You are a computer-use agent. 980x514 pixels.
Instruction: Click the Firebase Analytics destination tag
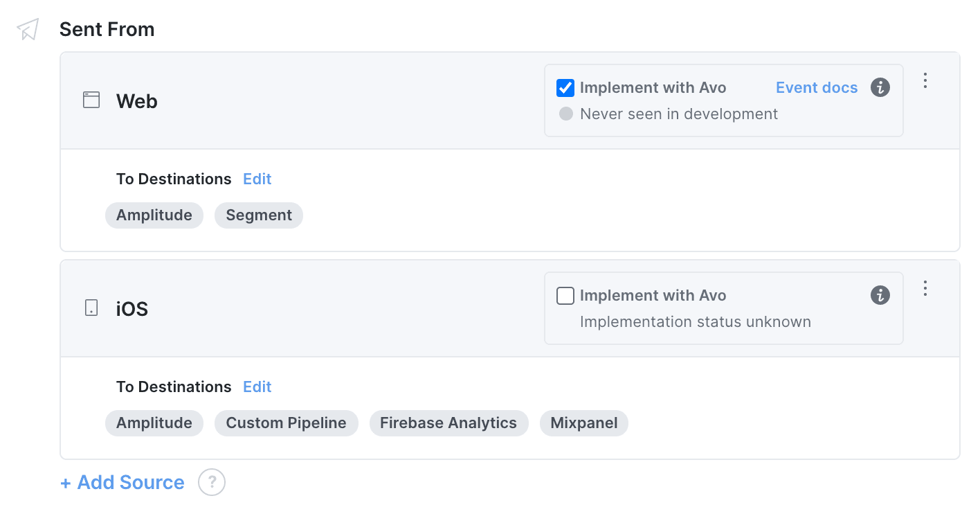tap(448, 423)
